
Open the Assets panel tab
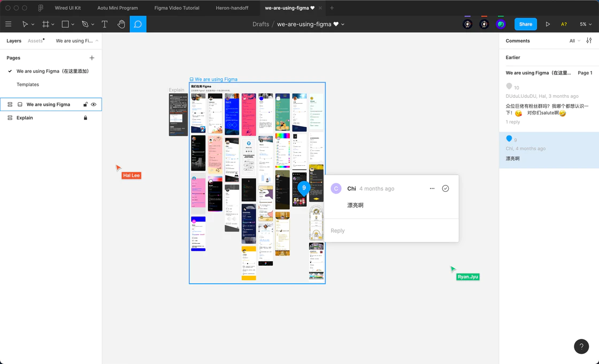(35, 41)
